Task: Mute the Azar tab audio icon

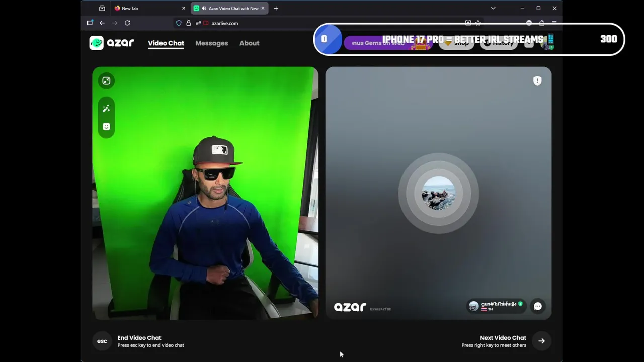Action: 204,8
